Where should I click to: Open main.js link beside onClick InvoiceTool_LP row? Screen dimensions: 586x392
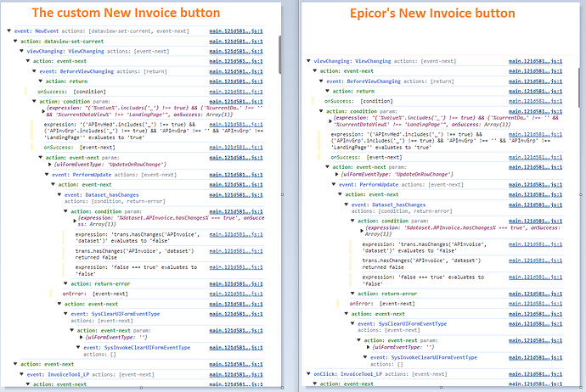coord(535,374)
